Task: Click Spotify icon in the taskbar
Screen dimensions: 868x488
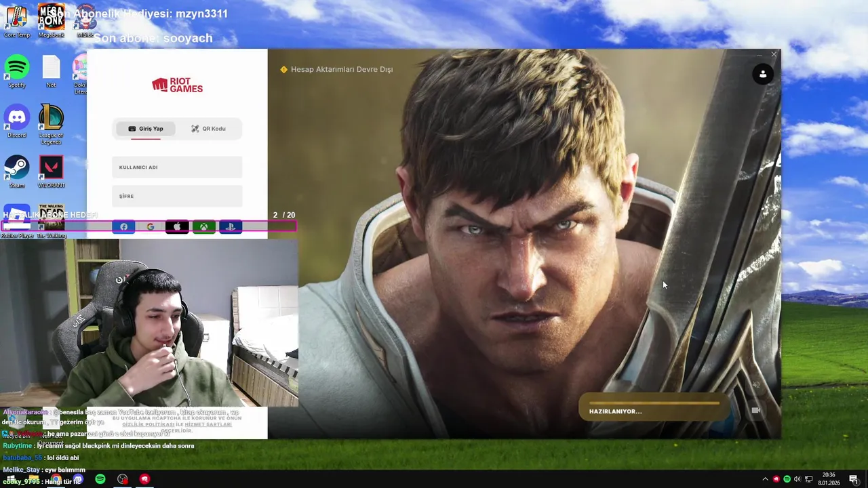Action: (x=100, y=479)
